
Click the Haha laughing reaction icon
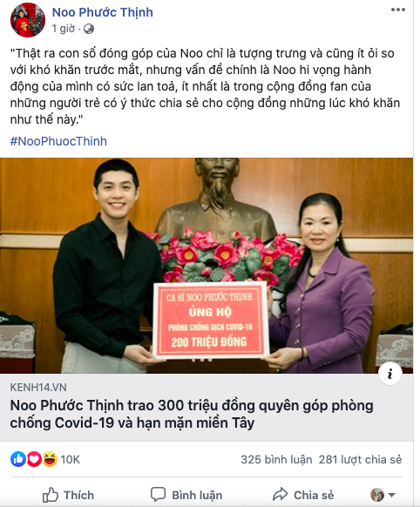click(x=50, y=459)
